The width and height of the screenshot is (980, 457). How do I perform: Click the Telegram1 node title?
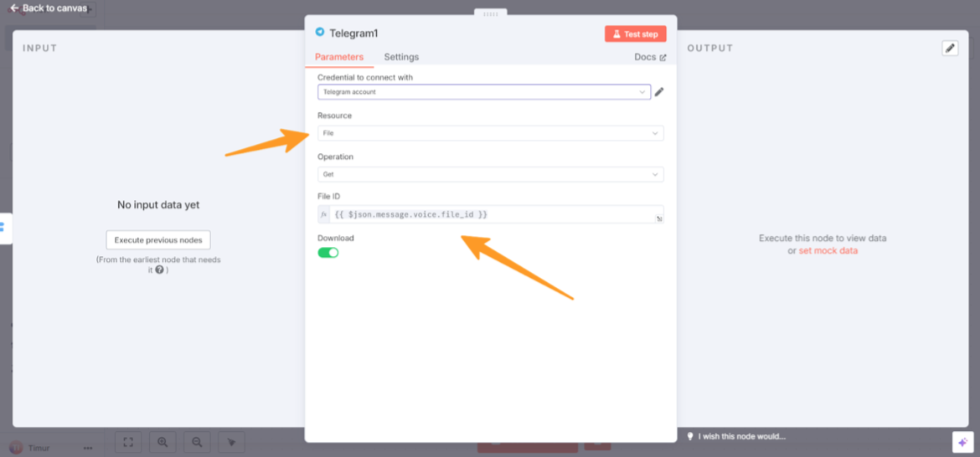click(x=353, y=33)
